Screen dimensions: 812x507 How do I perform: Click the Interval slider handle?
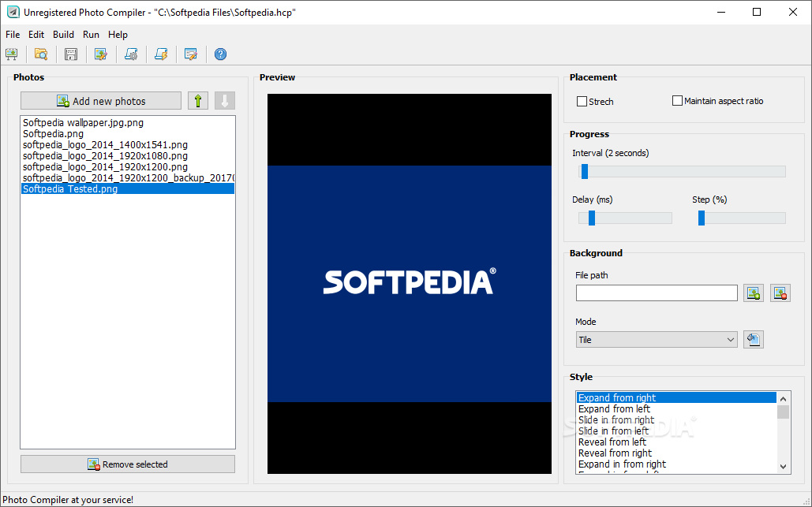pos(585,171)
